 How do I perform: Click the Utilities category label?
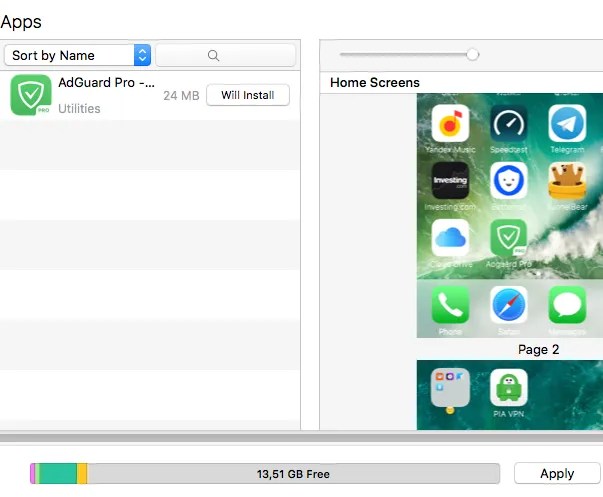[79, 108]
